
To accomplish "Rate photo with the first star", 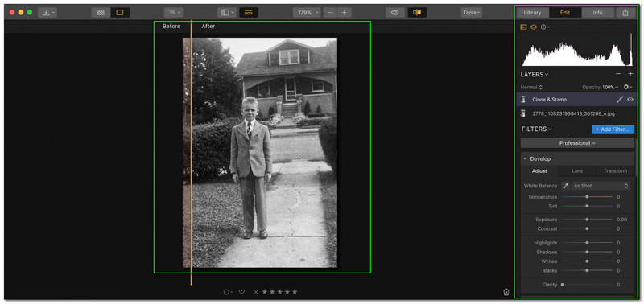I will coord(265,292).
